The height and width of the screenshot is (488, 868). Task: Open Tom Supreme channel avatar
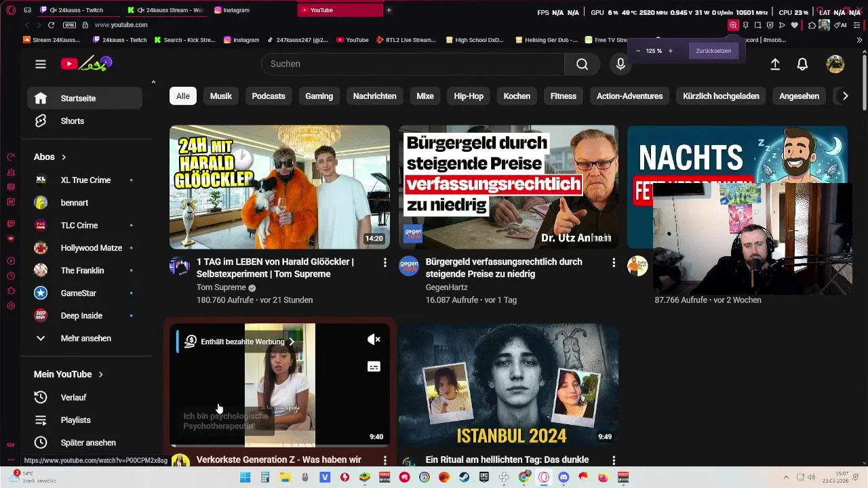pos(180,266)
